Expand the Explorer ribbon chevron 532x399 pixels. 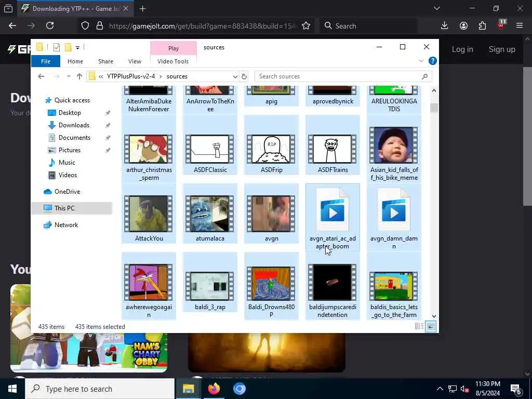pos(421,61)
